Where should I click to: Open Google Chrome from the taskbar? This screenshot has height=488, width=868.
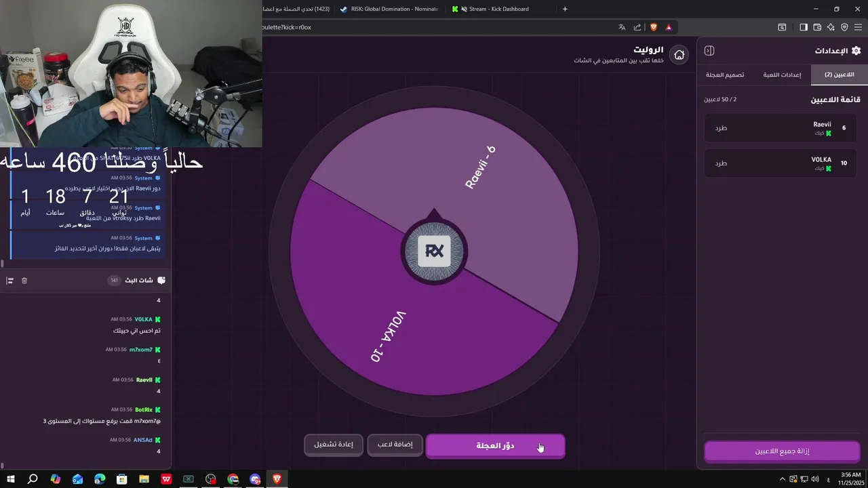click(x=233, y=479)
